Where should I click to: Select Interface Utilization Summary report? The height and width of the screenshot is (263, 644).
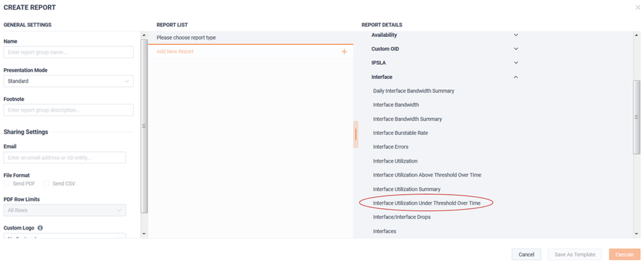(x=407, y=189)
